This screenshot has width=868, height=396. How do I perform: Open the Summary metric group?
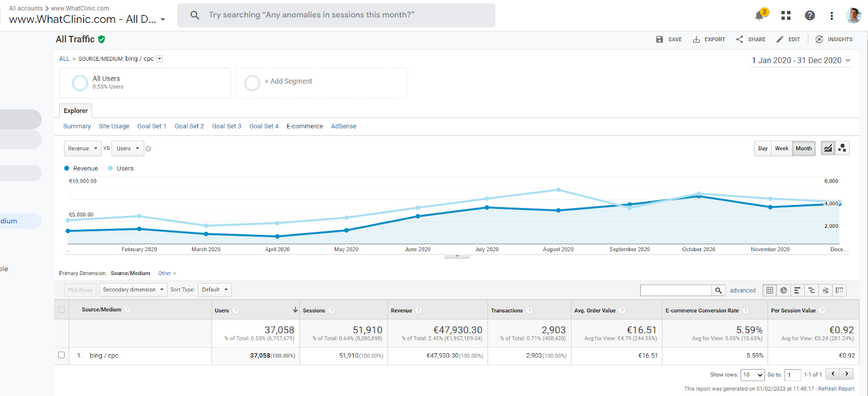pos(77,126)
